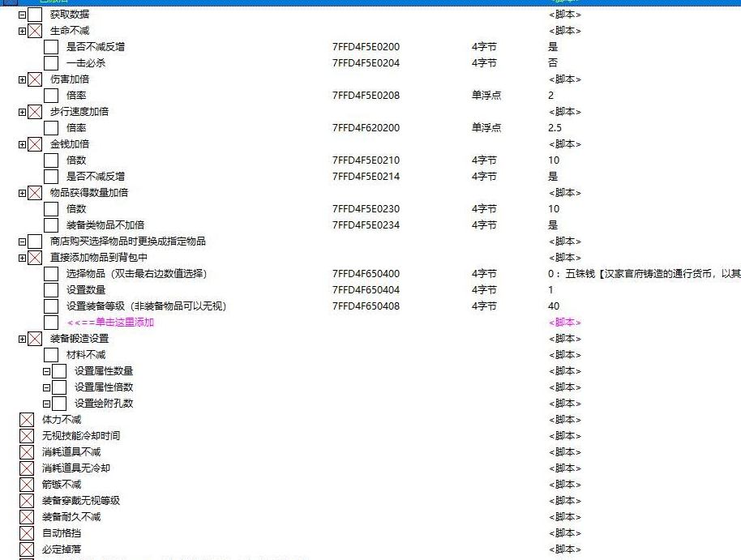Toggle the 装备耐久不减 checkbox
The image size is (741, 560).
pyautogui.click(x=27, y=517)
